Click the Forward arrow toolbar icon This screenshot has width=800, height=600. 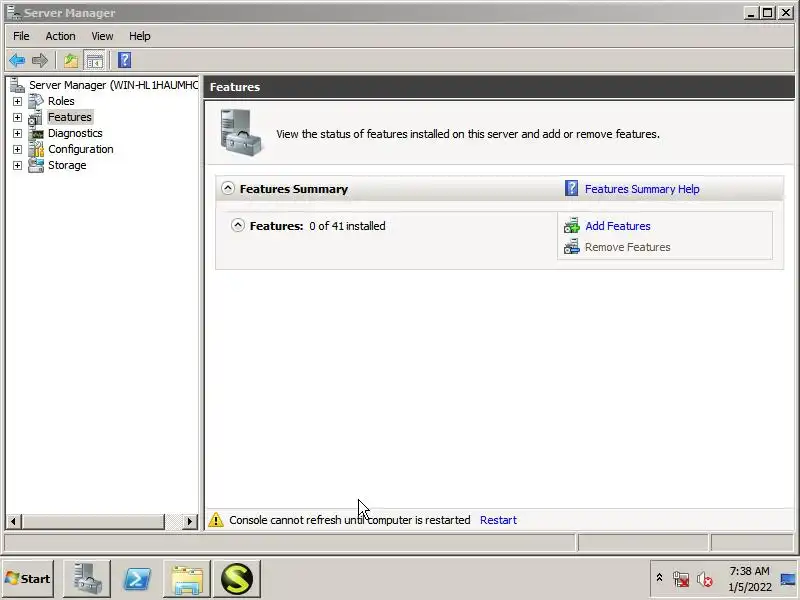39,60
